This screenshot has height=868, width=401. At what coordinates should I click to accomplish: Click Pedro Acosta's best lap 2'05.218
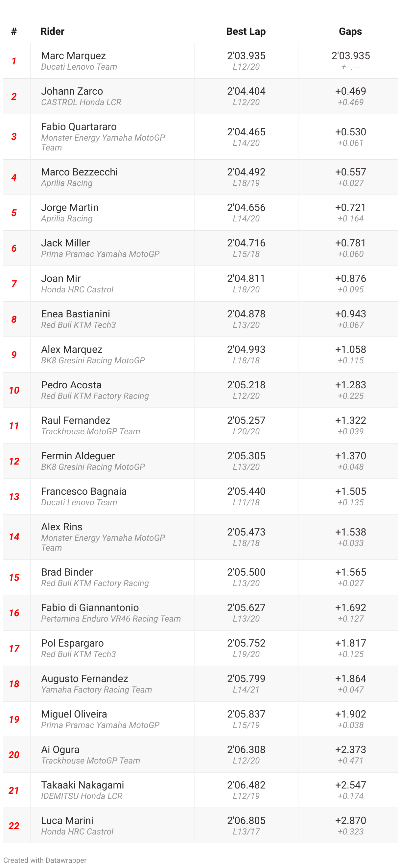coord(246,385)
